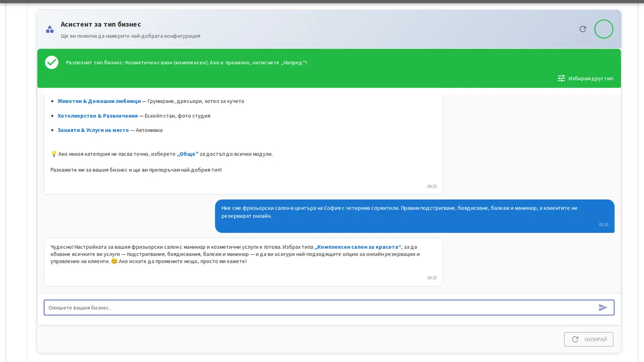
Task: Open the 'Хотелиерство & Развлечения' category link
Action: (98, 115)
